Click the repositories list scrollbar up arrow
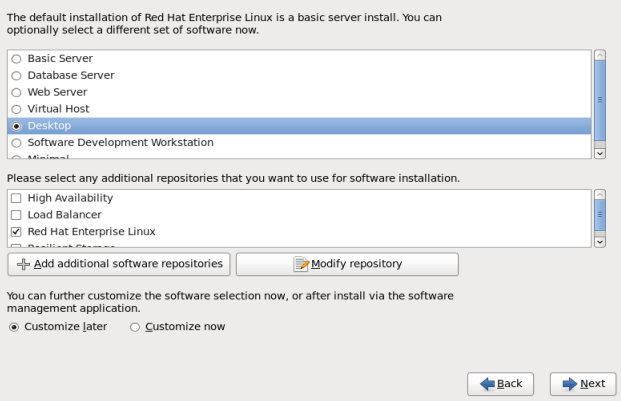Image resolution: width=621 pixels, height=401 pixels. [x=600, y=195]
